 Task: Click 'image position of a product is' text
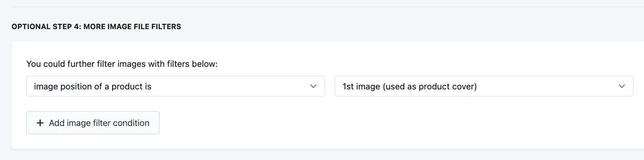coord(92,87)
